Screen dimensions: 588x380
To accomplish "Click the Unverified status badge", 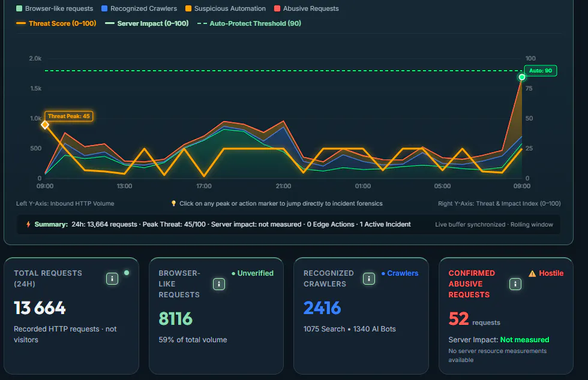I will pyautogui.click(x=253, y=273).
